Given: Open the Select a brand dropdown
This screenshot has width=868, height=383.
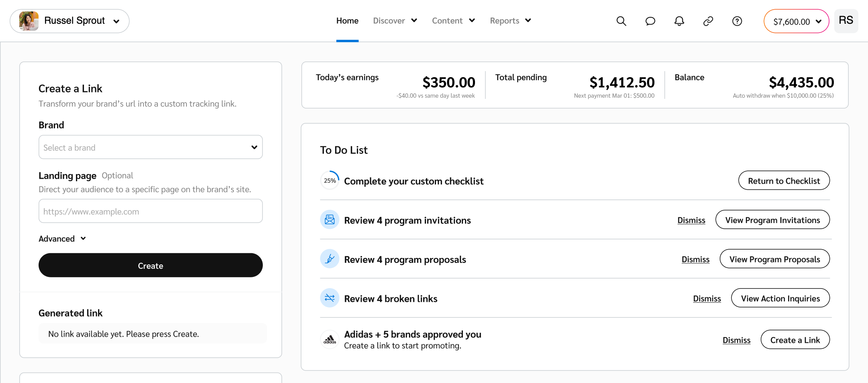Looking at the screenshot, I should point(150,147).
